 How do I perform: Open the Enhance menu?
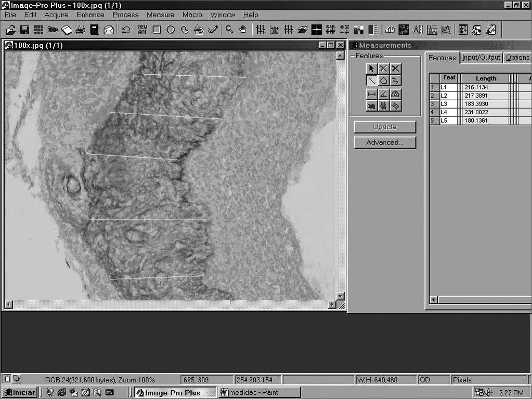click(90, 15)
